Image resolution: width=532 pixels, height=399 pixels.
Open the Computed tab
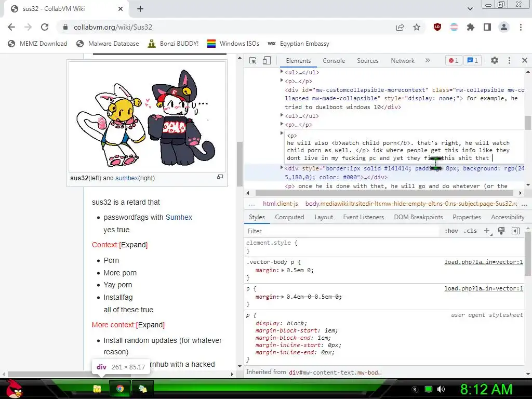[x=289, y=217]
